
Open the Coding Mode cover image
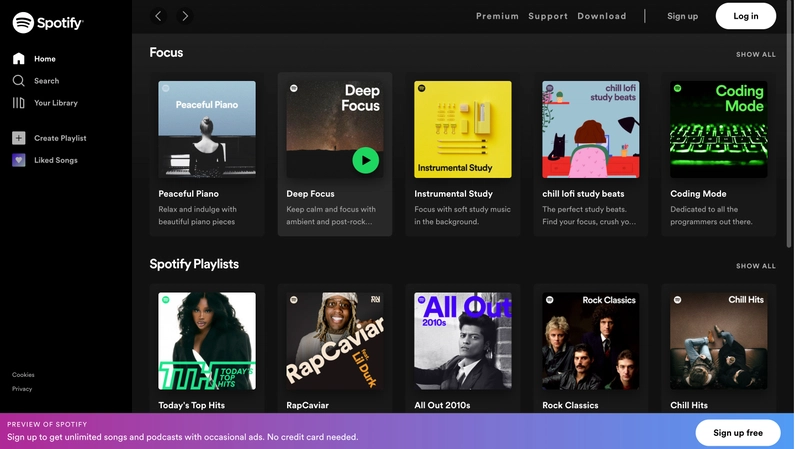[x=718, y=130]
